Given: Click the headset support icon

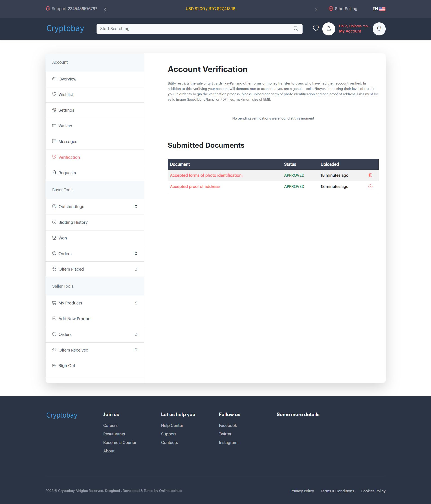Looking at the screenshot, I should click(48, 9).
